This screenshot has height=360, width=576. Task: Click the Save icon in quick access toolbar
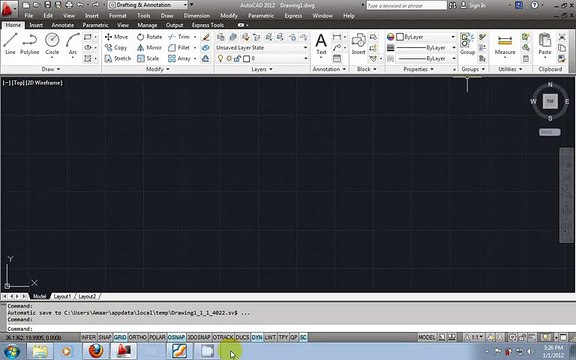coord(47,5)
